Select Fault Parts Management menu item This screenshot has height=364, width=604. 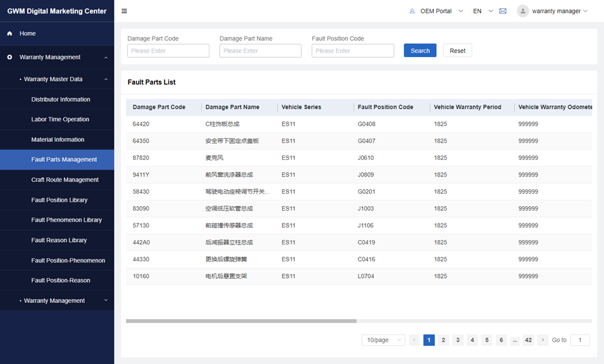coord(57,159)
